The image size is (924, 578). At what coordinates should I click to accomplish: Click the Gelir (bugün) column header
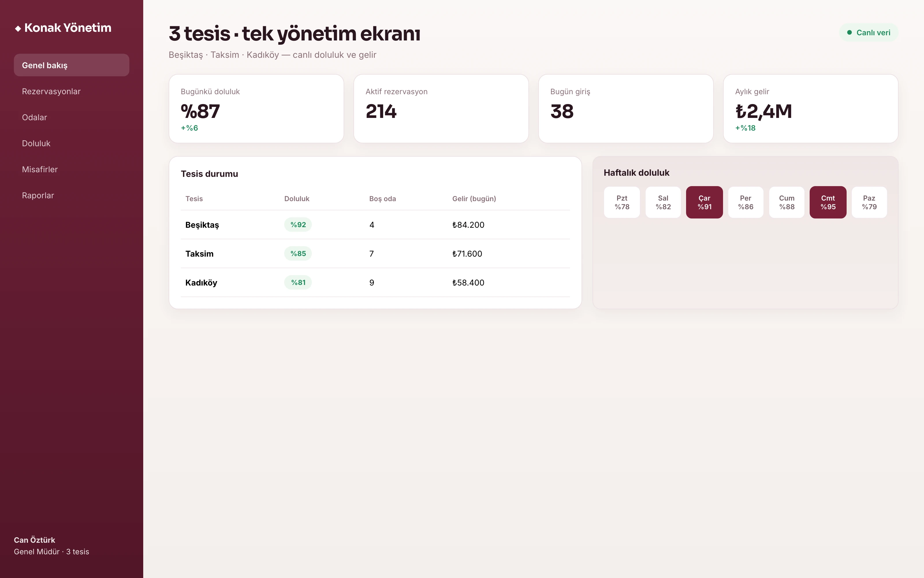pyautogui.click(x=474, y=199)
